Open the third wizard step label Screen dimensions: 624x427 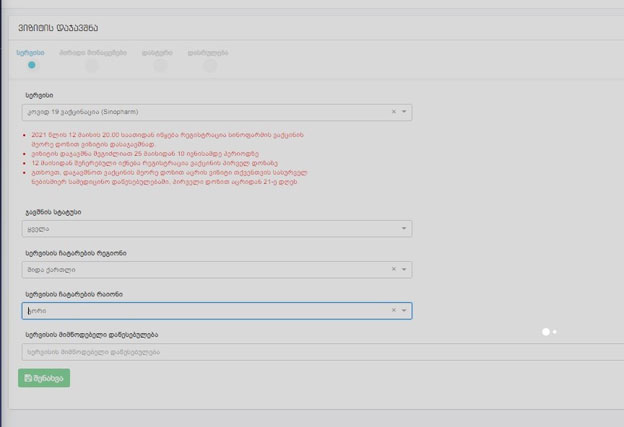point(160,51)
